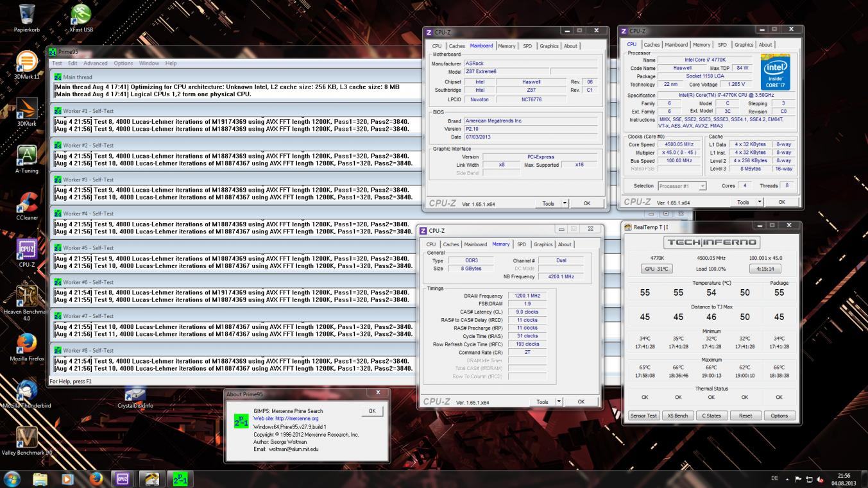Click OK in About Prime95 dialog

[372, 411]
